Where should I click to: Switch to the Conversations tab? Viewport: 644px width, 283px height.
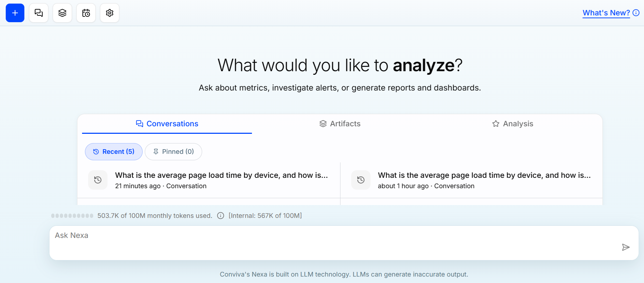point(167,124)
